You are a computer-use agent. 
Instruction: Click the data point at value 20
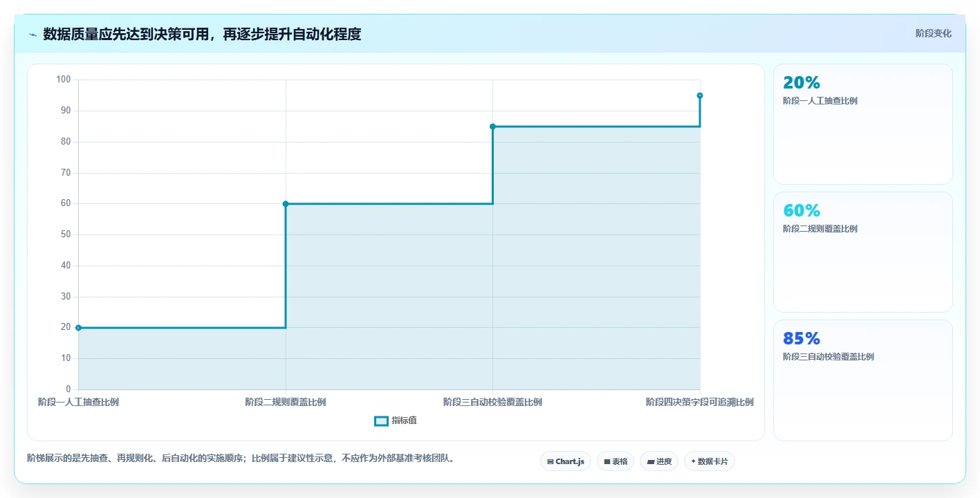click(78, 328)
